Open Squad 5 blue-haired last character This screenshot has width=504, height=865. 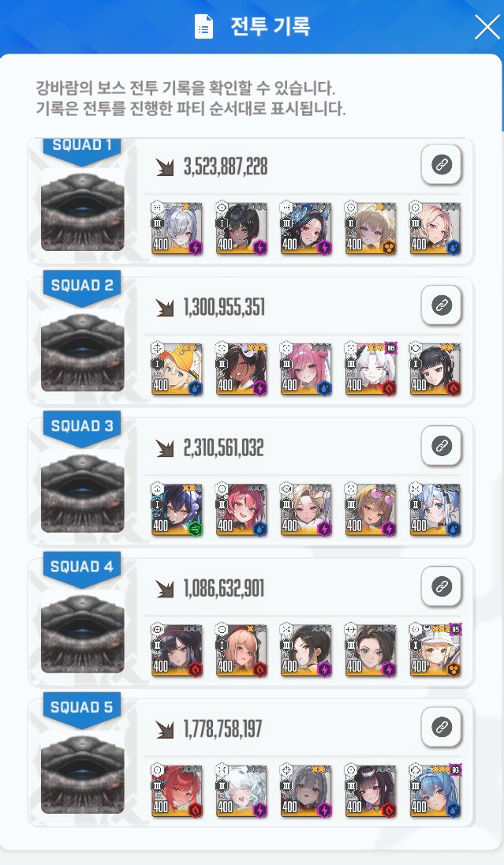point(435,791)
